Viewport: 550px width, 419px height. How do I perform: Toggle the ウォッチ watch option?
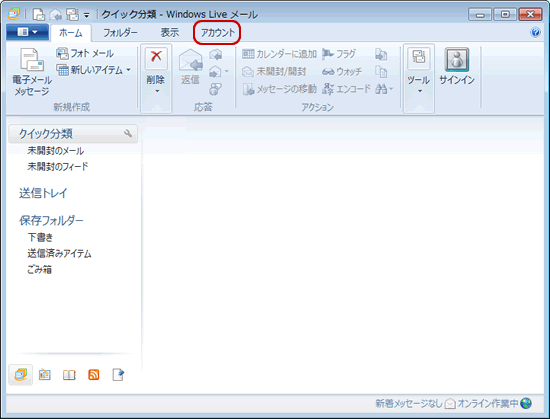pyautogui.click(x=342, y=72)
